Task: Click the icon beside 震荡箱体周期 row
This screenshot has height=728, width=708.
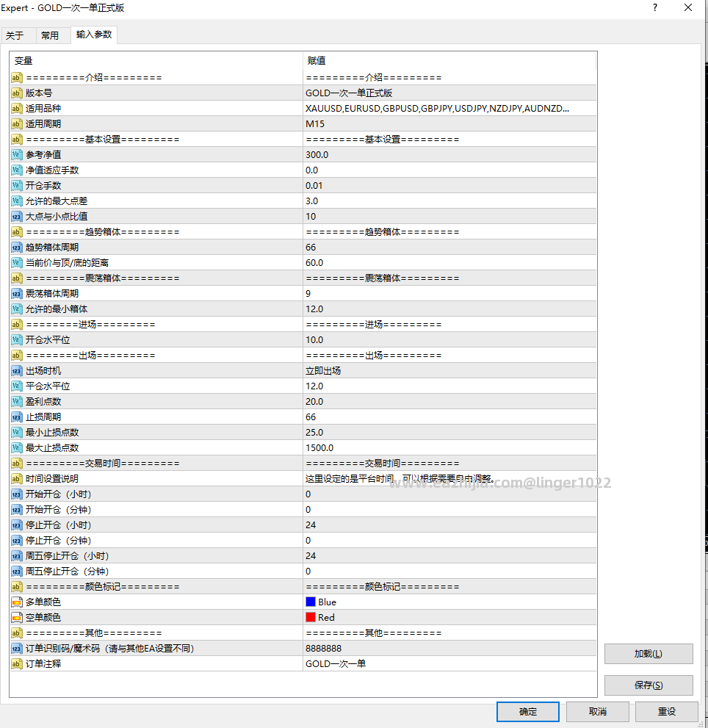Action: click(x=17, y=293)
